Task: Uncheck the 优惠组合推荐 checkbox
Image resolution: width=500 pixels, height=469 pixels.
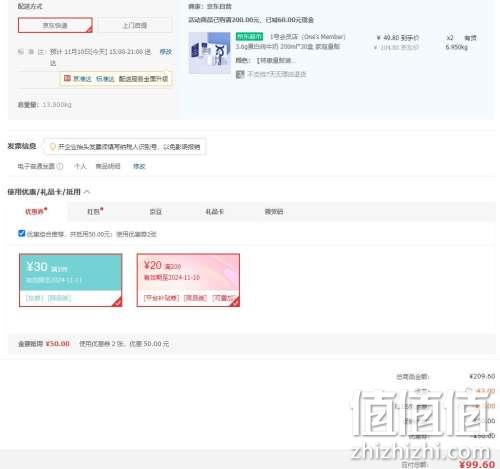Action: [22, 233]
